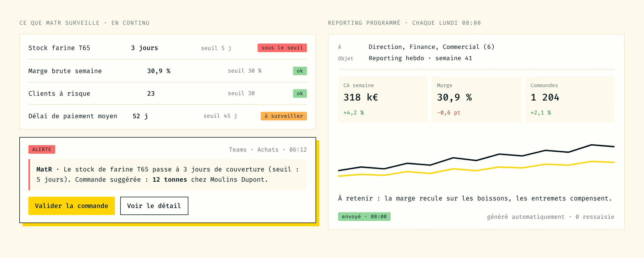The image size is (644, 258).
Task: Select the red ALERTE badge
Action: coord(42,149)
